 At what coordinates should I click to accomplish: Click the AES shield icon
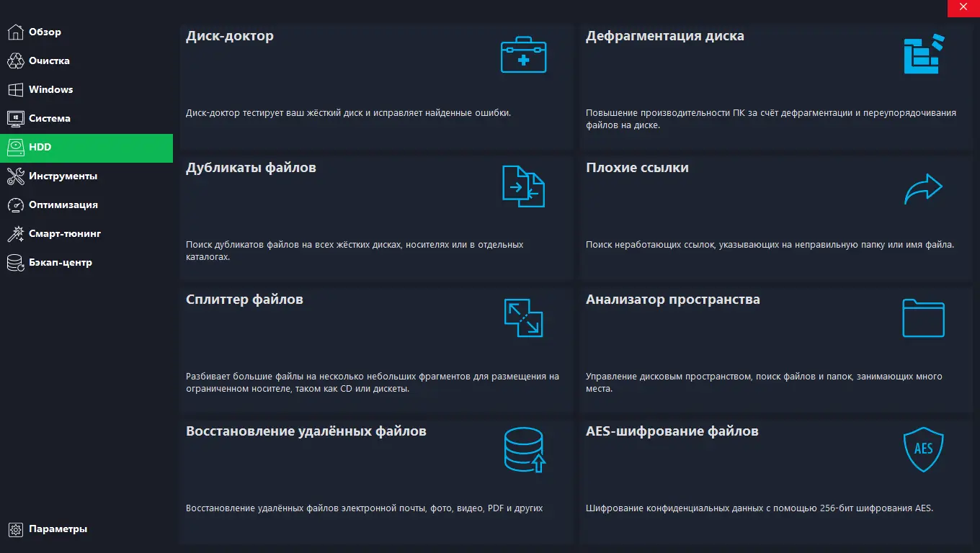click(924, 450)
